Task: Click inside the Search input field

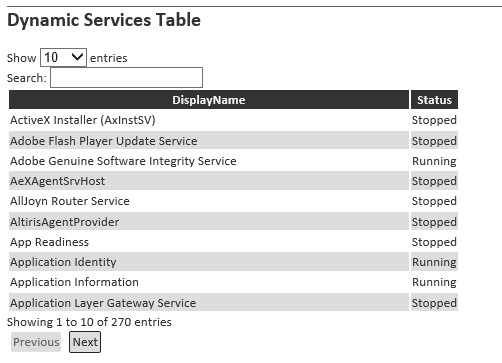Action: click(126, 78)
